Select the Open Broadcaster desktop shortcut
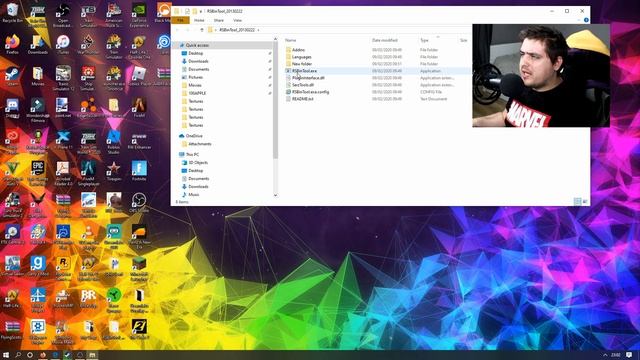The image size is (640, 360). coord(62,15)
